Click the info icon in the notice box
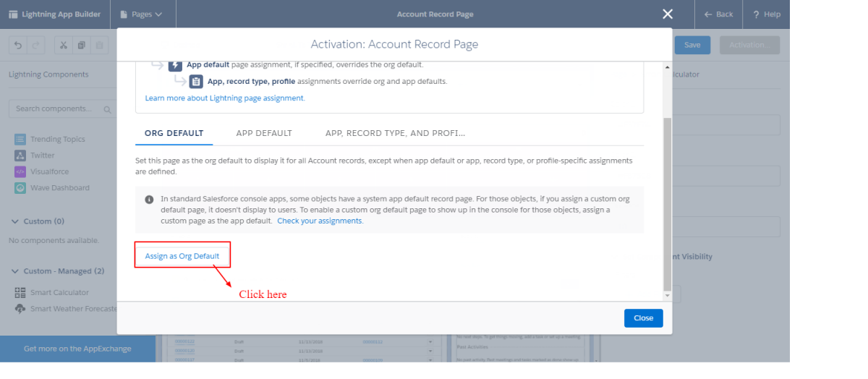 (x=149, y=199)
